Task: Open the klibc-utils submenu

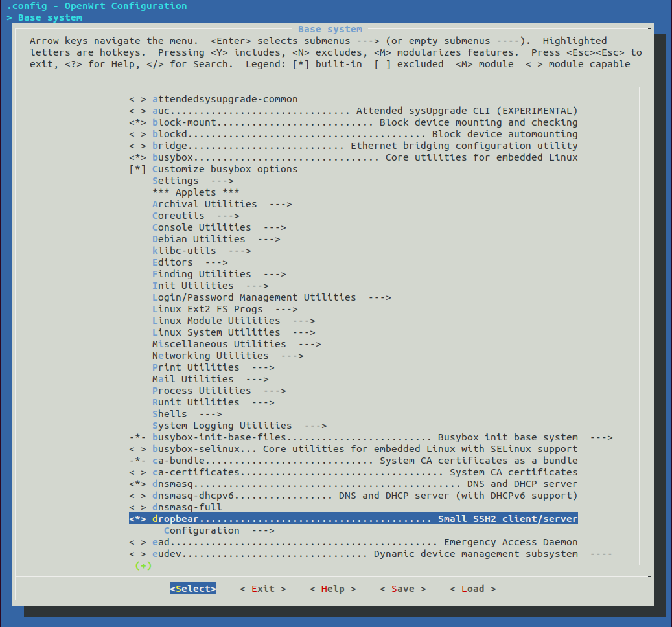Action: tap(202, 251)
